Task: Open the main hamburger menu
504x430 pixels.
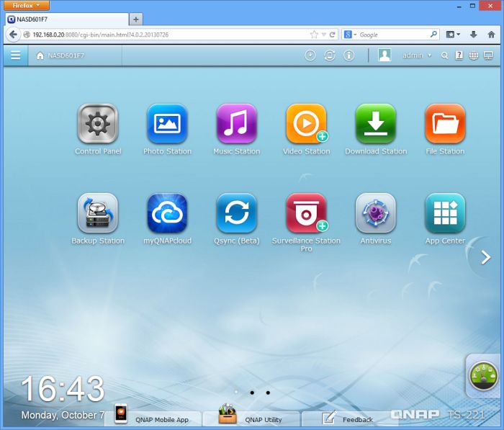Action: click(x=15, y=55)
